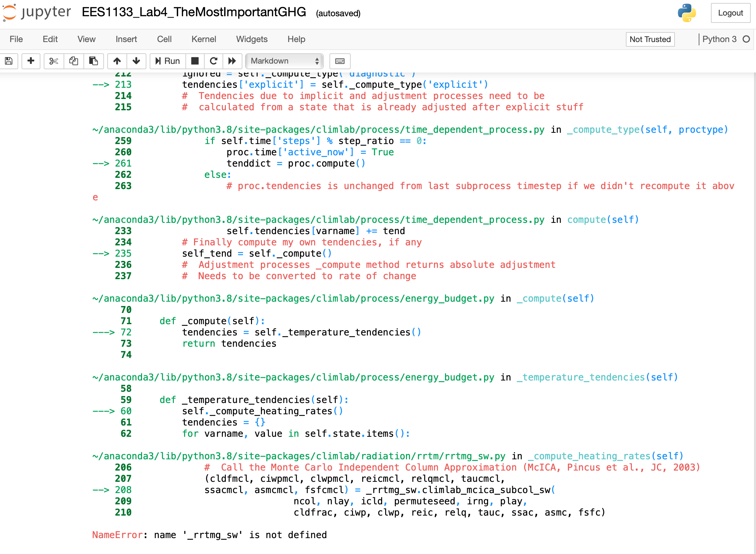Open the cell type dropdown showing Markdown

tap(284, 61)
